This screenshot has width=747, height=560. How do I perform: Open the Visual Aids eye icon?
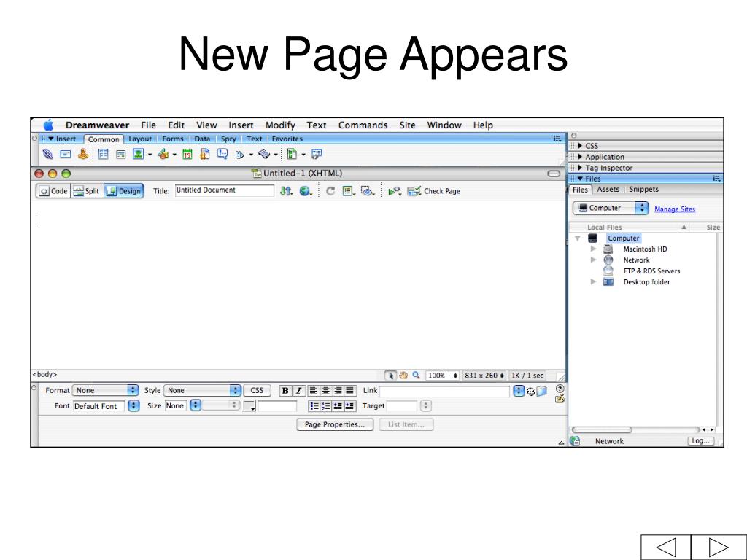(368, 191)
